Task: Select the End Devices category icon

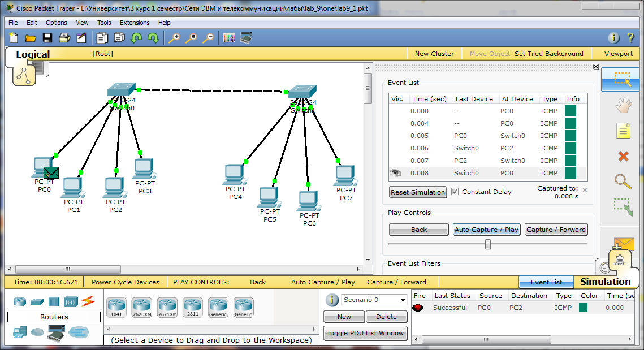Action: [20, 331]
